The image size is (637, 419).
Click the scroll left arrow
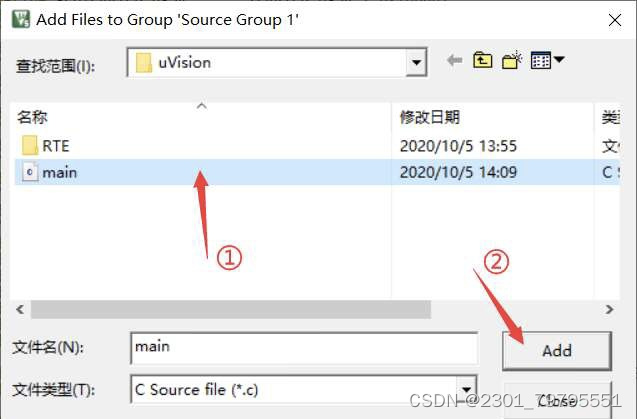[20, 310]
